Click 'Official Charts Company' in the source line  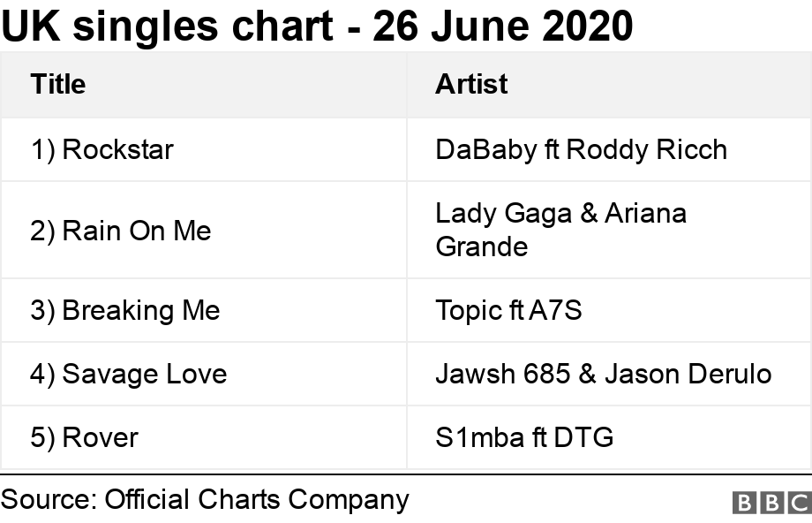pos(257,500)
